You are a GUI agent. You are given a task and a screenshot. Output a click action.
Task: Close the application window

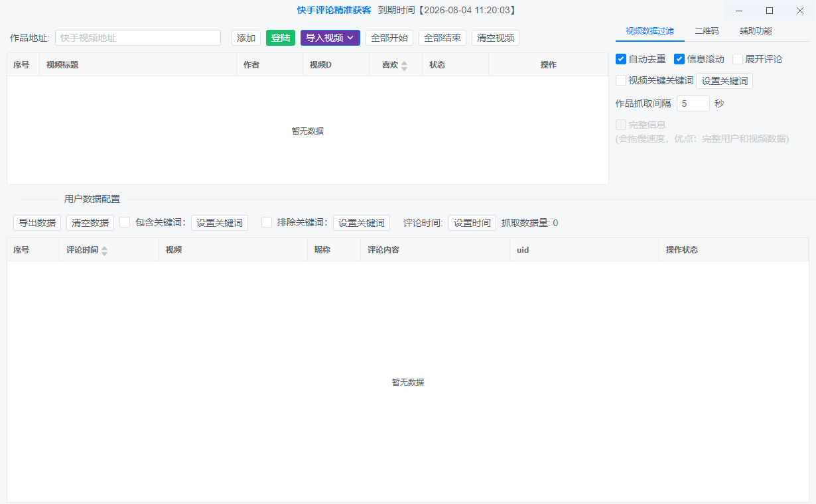(x=800, y=10)
